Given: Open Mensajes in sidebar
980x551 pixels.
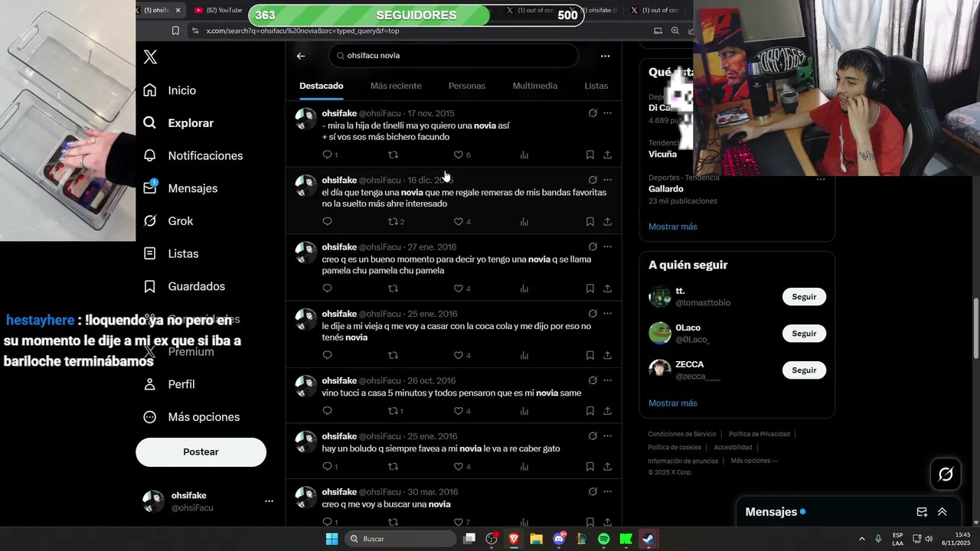Looking at the screenshot, I should [x=181, y=188].
